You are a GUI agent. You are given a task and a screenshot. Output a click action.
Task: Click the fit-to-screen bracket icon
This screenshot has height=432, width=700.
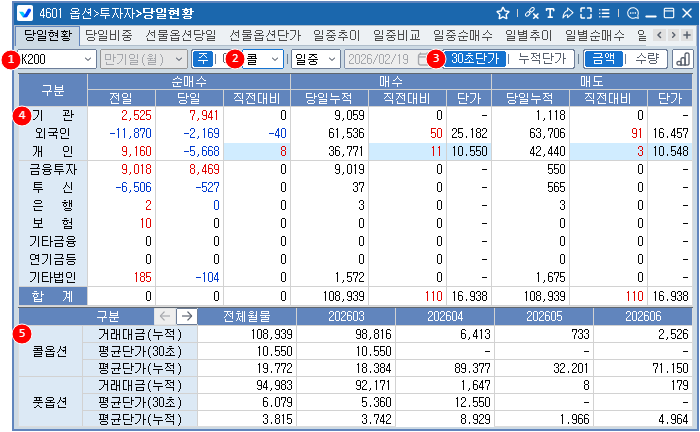point(586,13)
